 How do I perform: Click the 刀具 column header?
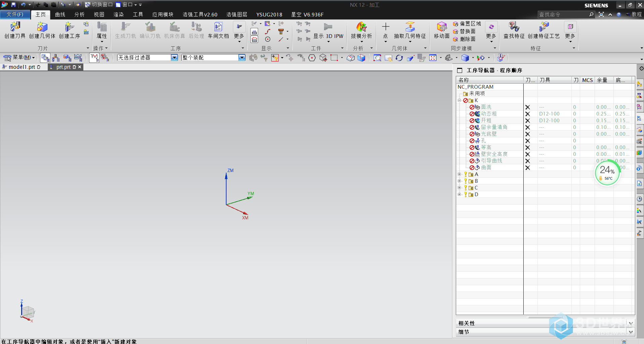555,80
